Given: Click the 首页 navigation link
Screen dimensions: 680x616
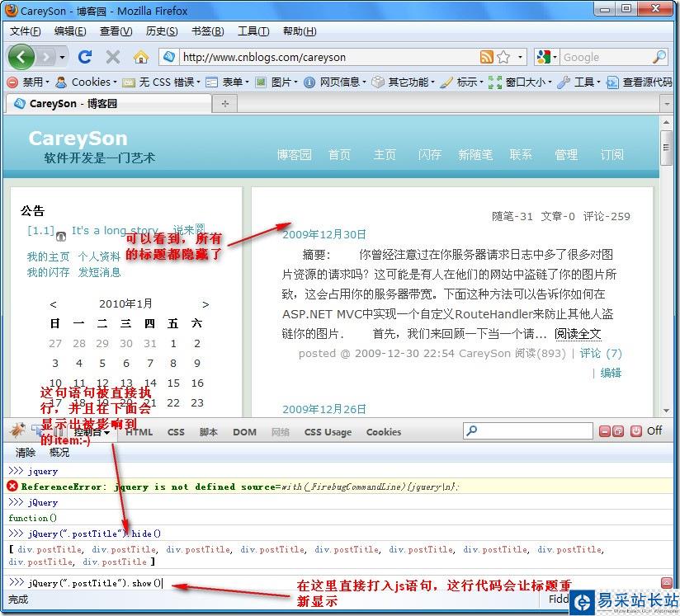Looking at the screenshot, I should click(339, 154).
